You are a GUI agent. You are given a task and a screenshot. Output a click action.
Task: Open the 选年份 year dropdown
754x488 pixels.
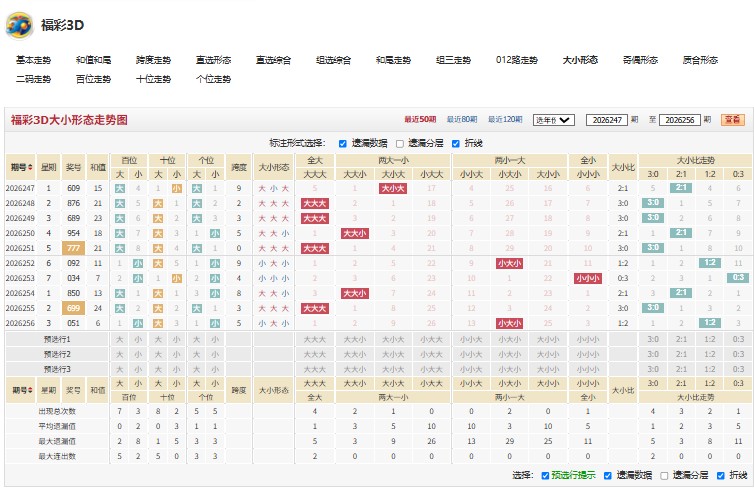click(x=553, y=120)
